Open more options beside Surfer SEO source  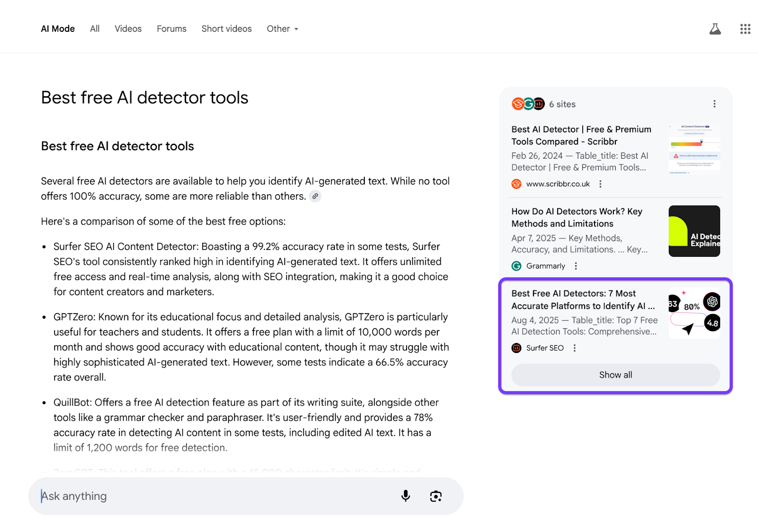(x=574, y=348)
